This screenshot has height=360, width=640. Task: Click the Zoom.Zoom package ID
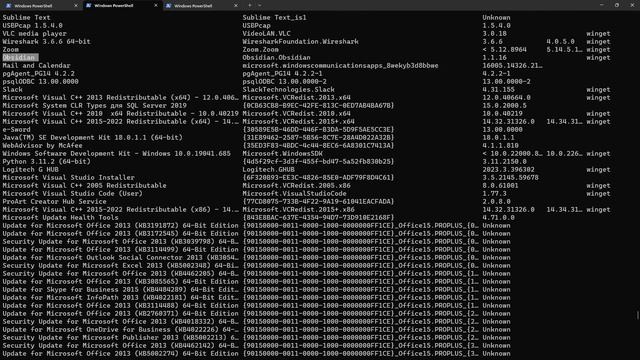click(260, 49)
